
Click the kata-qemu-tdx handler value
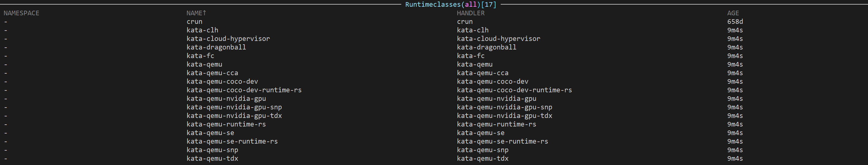pos(483,159)
